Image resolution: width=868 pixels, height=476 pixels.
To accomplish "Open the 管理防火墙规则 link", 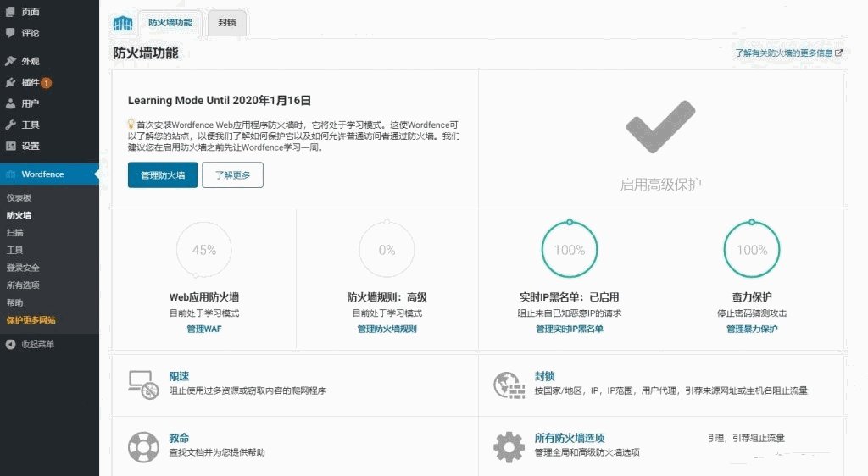I will [x=387, y=329].
